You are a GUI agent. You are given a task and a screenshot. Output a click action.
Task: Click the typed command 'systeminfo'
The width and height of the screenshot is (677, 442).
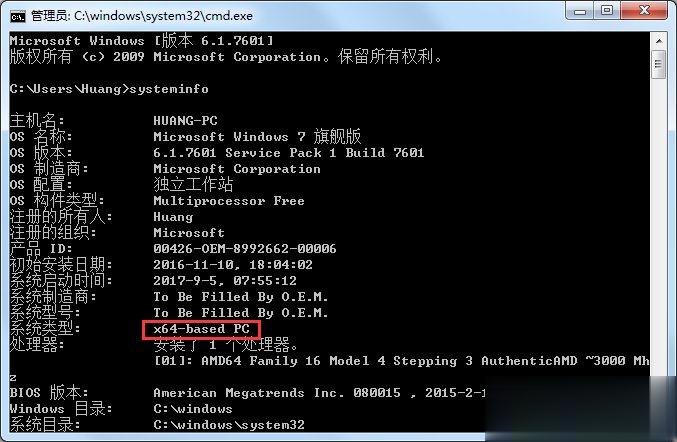(169, 89)
